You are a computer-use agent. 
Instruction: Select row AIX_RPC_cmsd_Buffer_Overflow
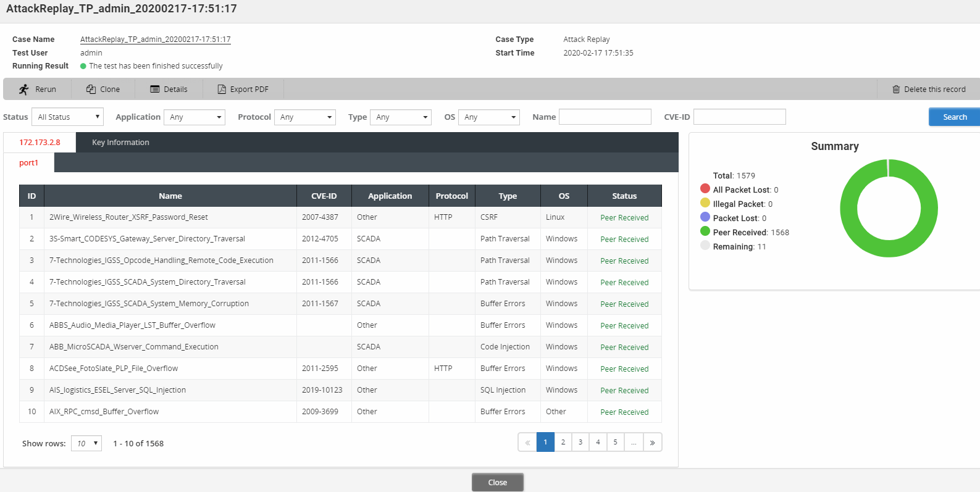(340, 412)
